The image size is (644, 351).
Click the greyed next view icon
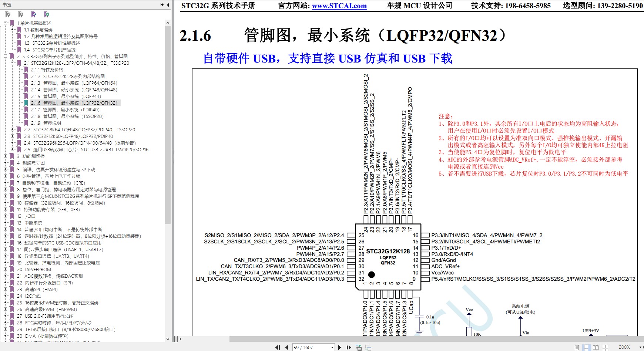[368, 347]
